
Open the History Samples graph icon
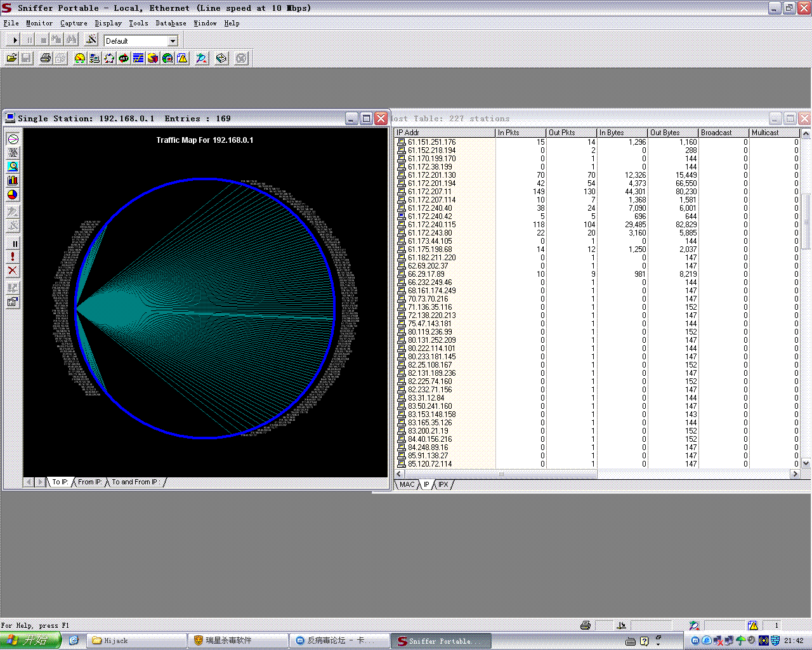pos(138,58)
